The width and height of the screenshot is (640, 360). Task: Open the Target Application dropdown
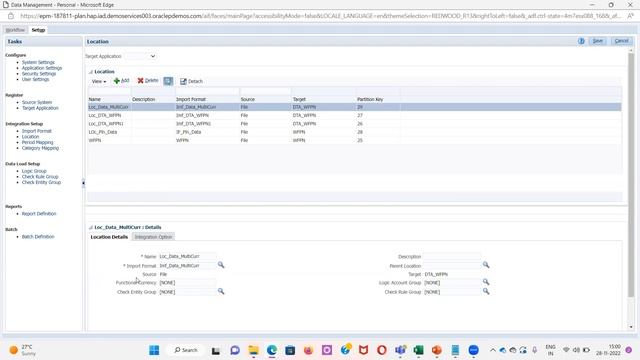[x=140, y=56]
